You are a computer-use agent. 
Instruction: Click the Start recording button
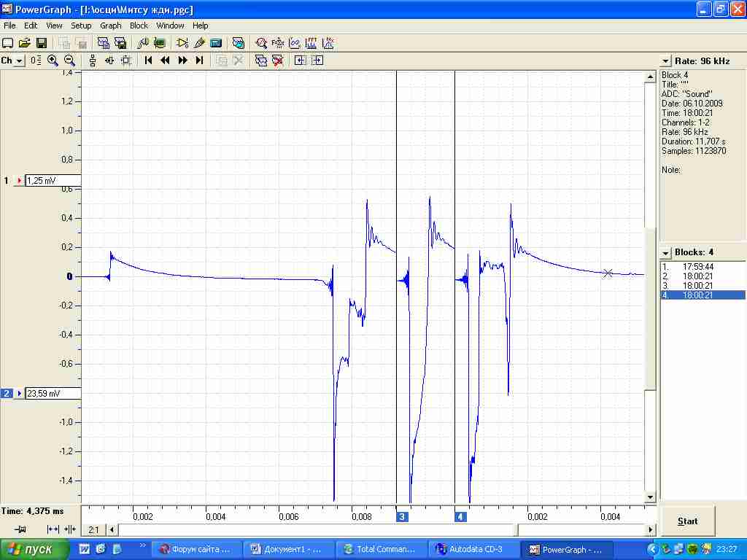coord(687,521)
